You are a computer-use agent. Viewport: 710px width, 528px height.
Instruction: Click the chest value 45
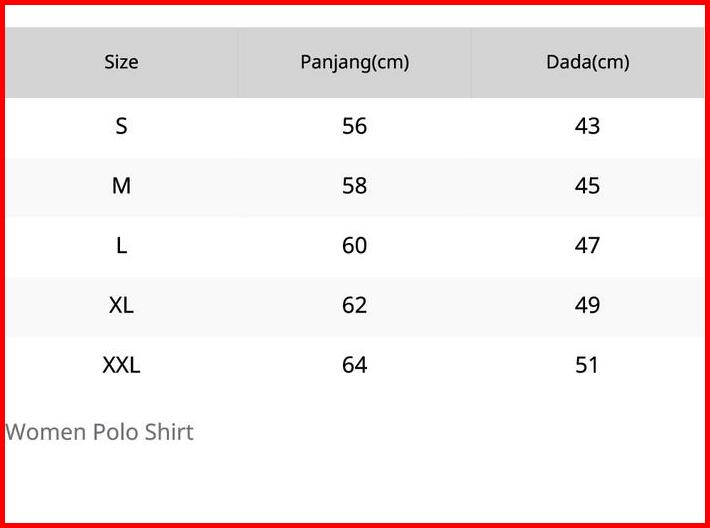587,186
